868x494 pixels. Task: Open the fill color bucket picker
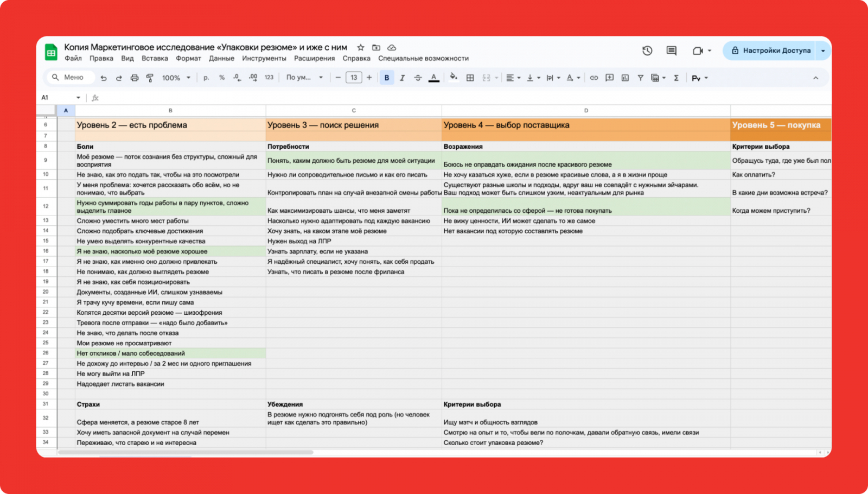tap(454, 77)
